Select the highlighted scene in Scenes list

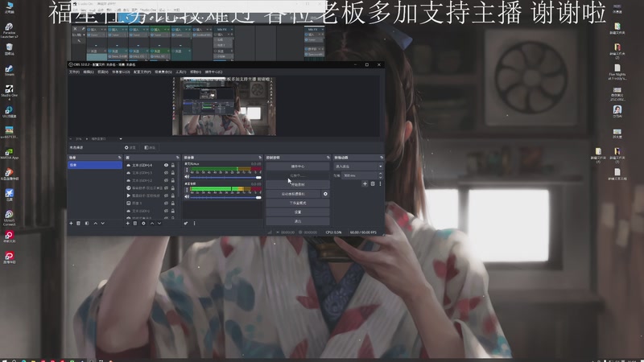95,165
